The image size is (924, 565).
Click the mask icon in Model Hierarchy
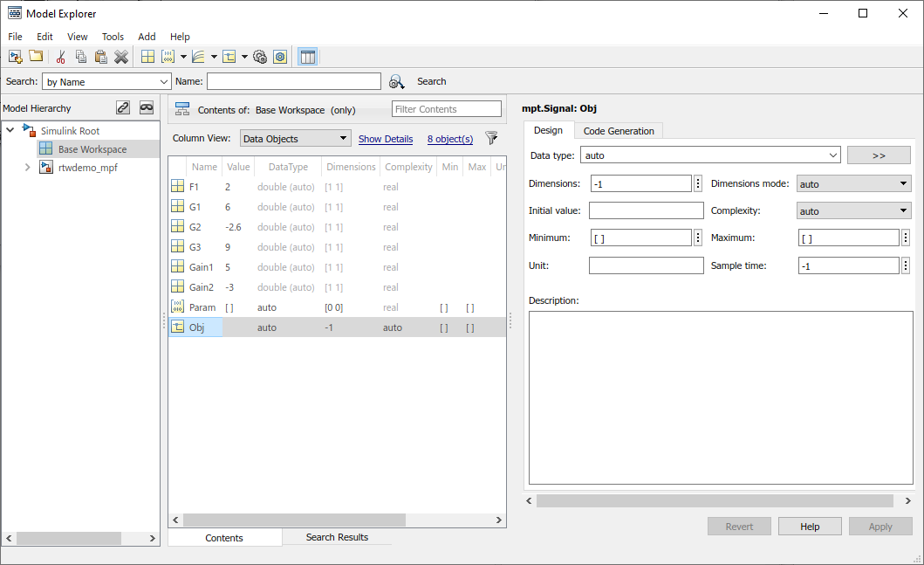pyautogui.click(x=147, y=107)
